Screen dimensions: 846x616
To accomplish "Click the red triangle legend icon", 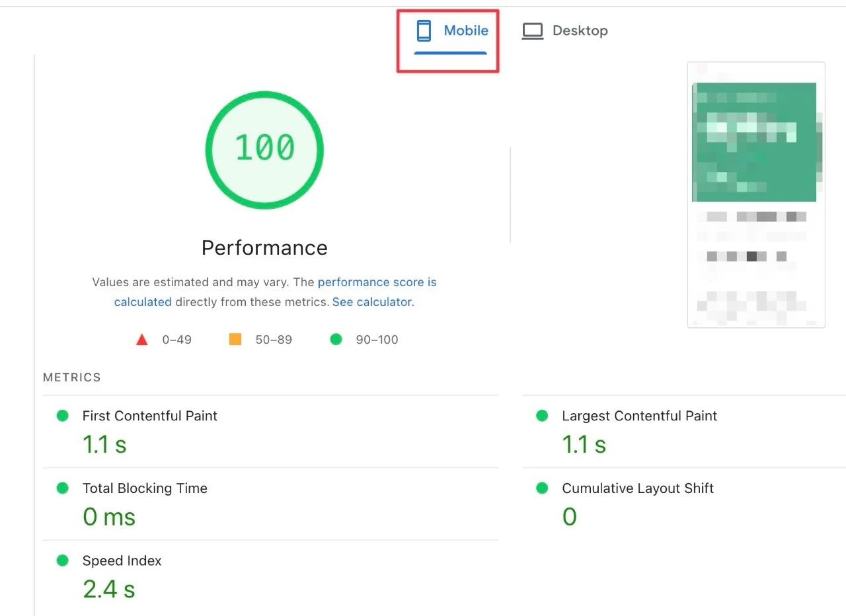I will pyautogui.click(x=141, y=340).
